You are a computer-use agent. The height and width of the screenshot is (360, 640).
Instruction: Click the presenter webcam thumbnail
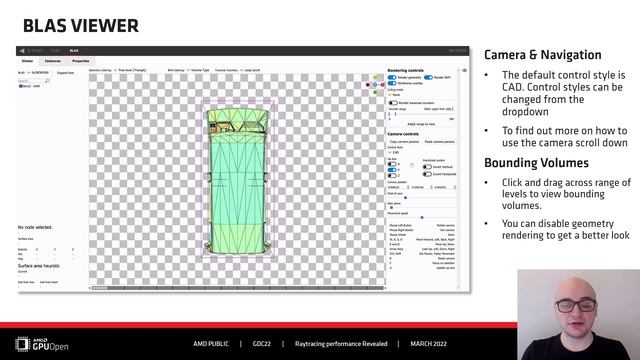pyautogui.click(x=578, y=314)
